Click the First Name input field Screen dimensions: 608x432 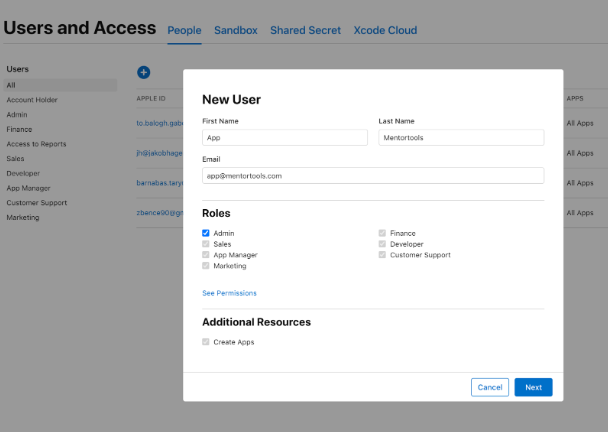tap(285, 138)
